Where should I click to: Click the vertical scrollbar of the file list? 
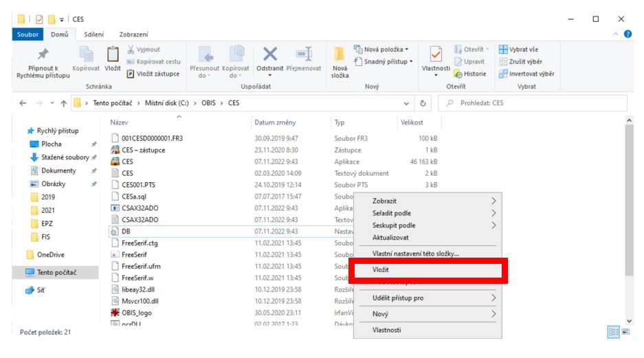click(x=630, y=206)
